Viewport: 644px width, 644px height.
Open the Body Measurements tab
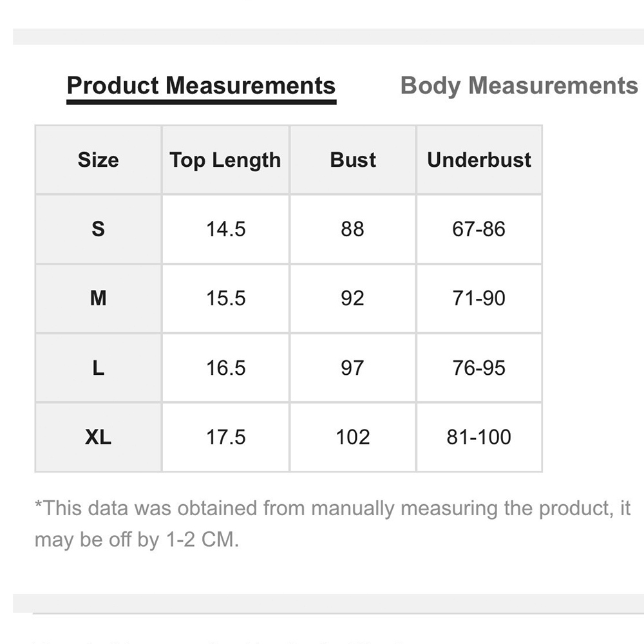coord(519,86)
